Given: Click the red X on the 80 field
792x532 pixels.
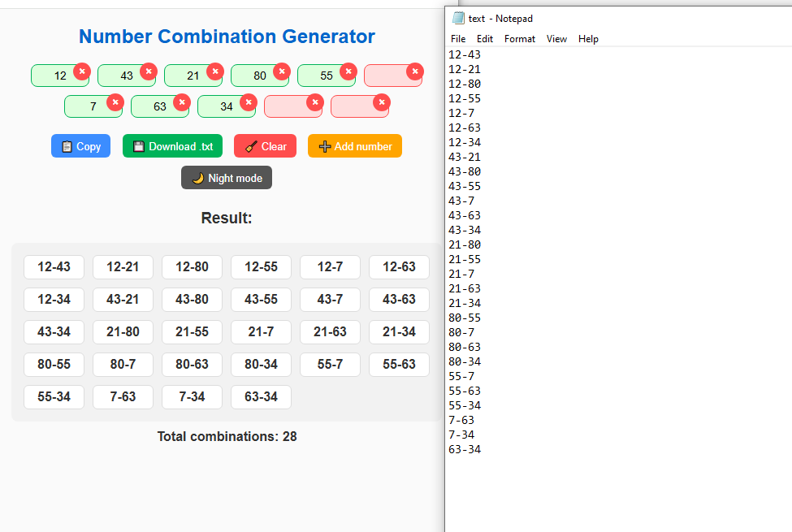Looking at the screenshot, I should point(282,71).
